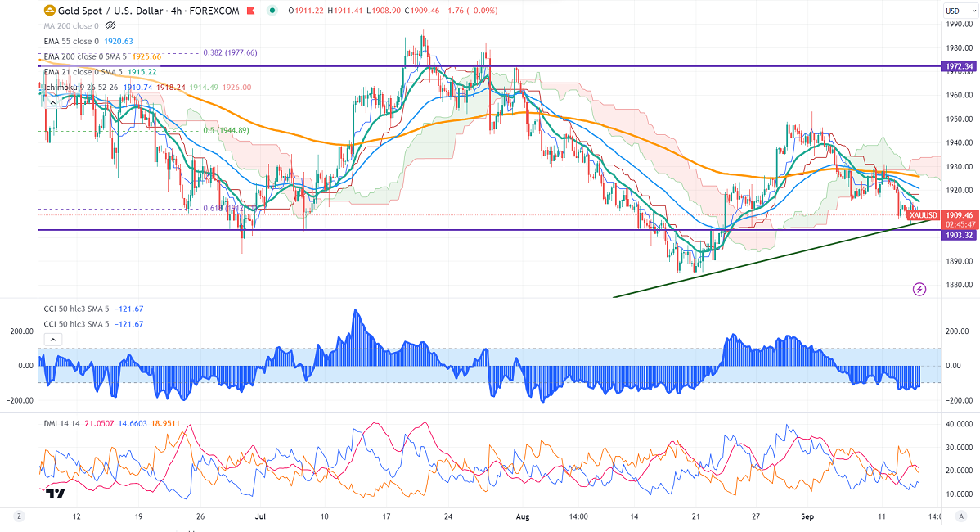This screenshot has height=532, width=980.
Task: Click the open price O1911.22 in header
Action: click(306, 11)
